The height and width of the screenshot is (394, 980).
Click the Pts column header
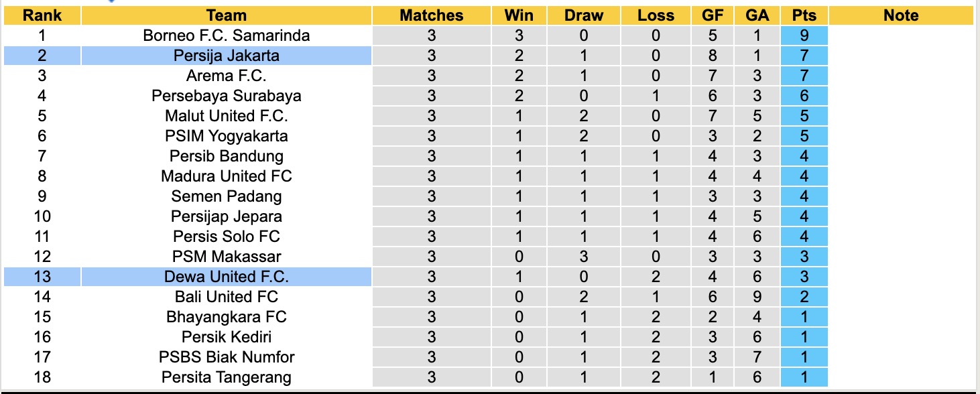coord(804,15)
